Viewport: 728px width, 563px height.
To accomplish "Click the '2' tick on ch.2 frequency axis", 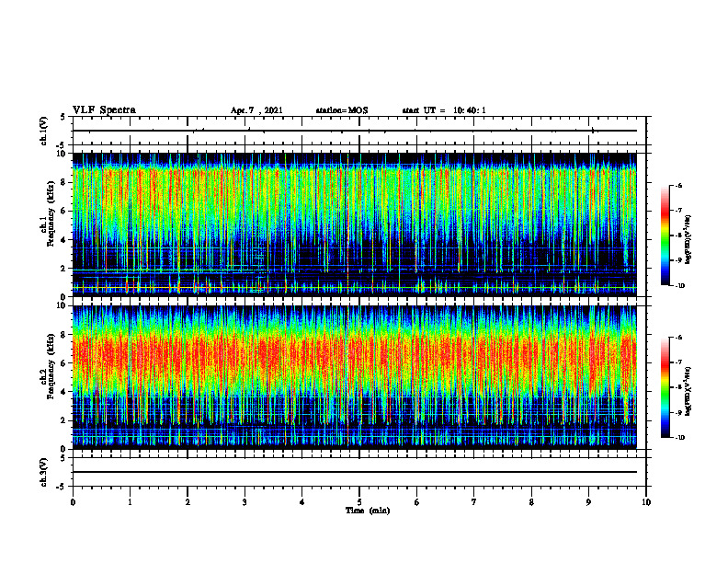I will 63,420.
